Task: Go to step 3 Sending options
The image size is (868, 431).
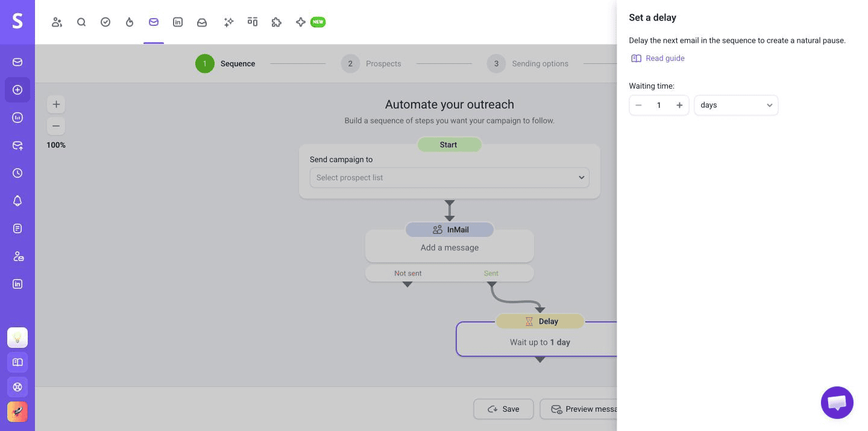Action: point(527,63)
